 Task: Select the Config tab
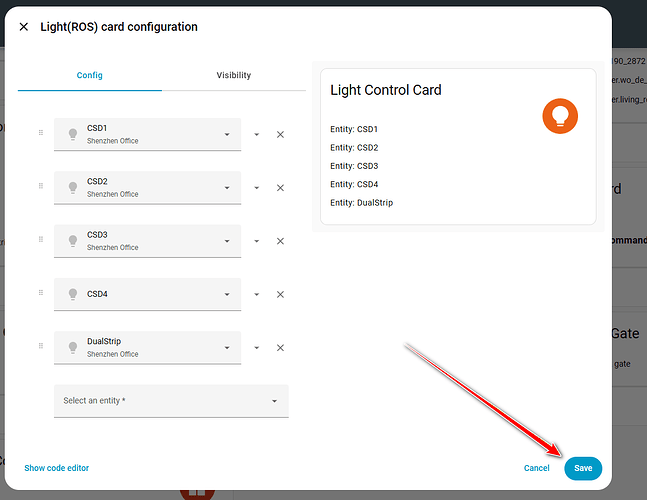click(90, 75)
